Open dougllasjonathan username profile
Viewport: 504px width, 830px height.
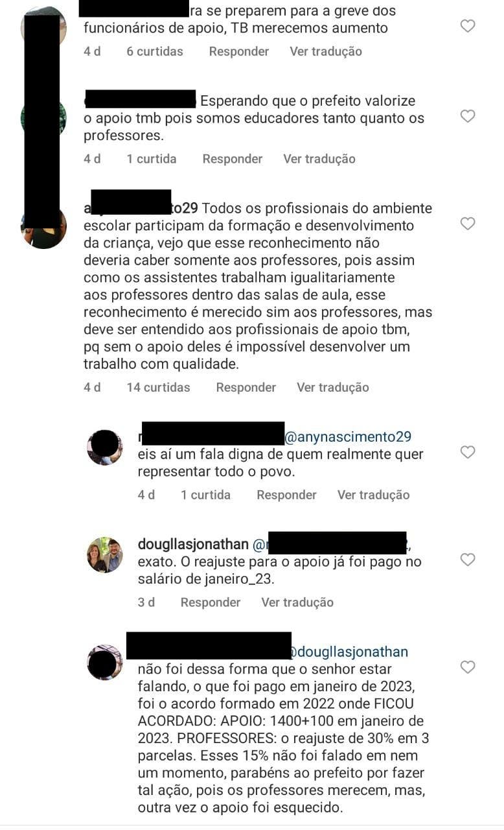(192, 544)
